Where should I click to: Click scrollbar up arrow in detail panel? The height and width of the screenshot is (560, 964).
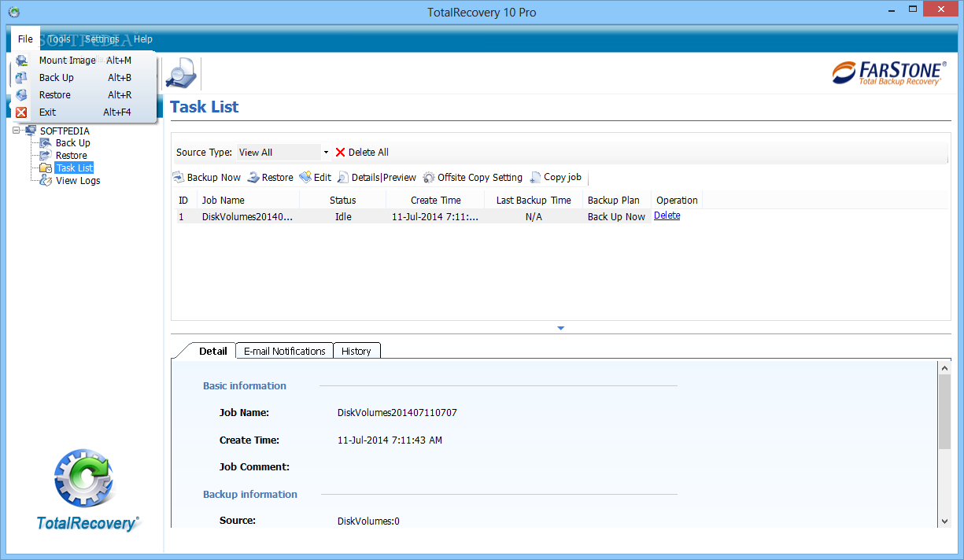point(945,367)
